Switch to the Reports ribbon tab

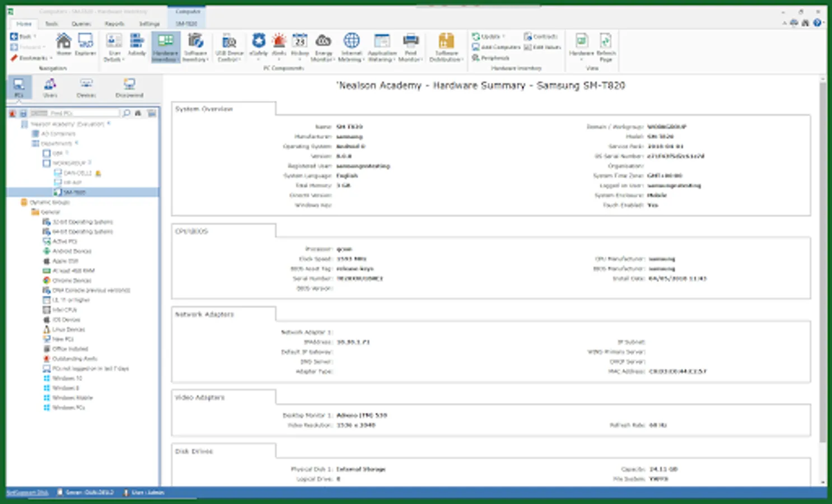(x=114, y=24)
